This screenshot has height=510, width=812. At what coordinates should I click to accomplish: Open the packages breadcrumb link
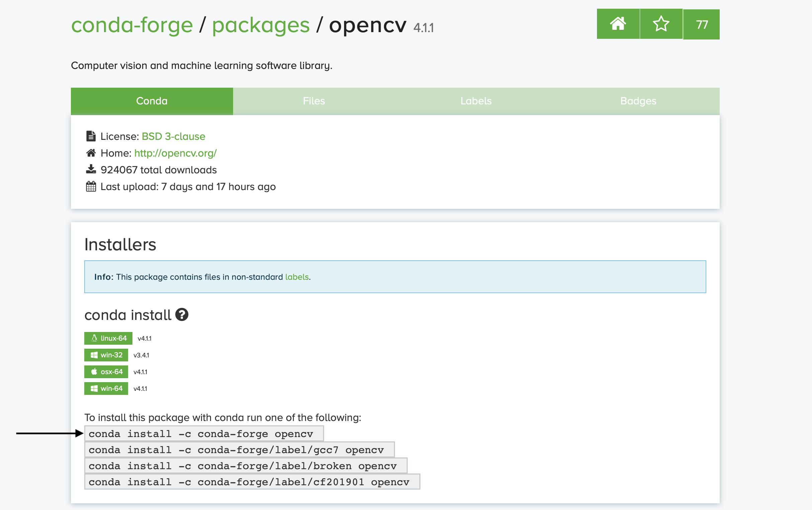(x=261, y=25)
